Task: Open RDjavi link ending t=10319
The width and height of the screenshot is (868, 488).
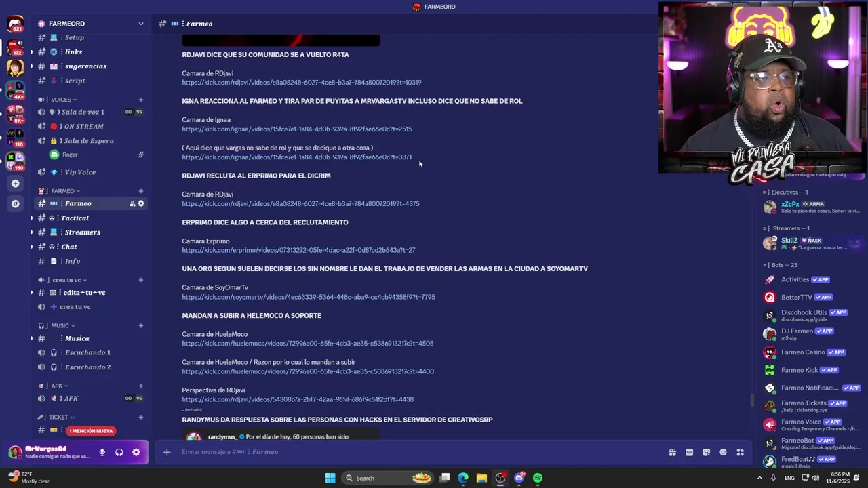Action: (302, 83)
